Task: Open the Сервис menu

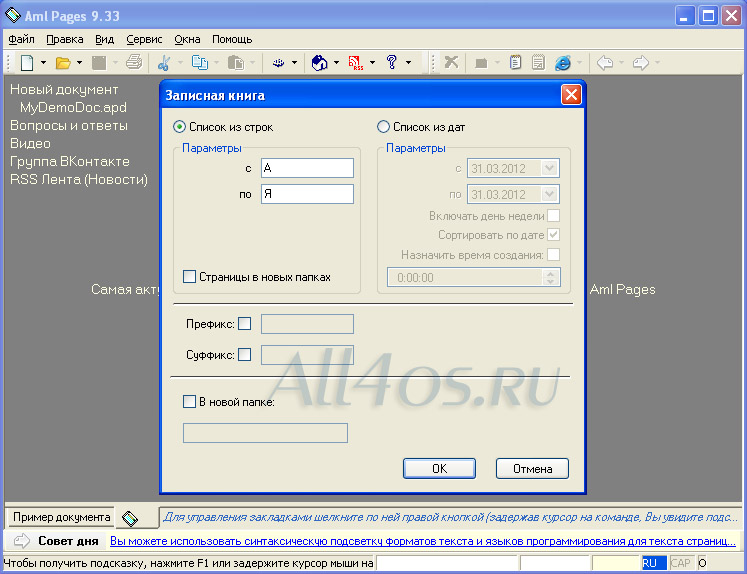Action: (144, 39)
